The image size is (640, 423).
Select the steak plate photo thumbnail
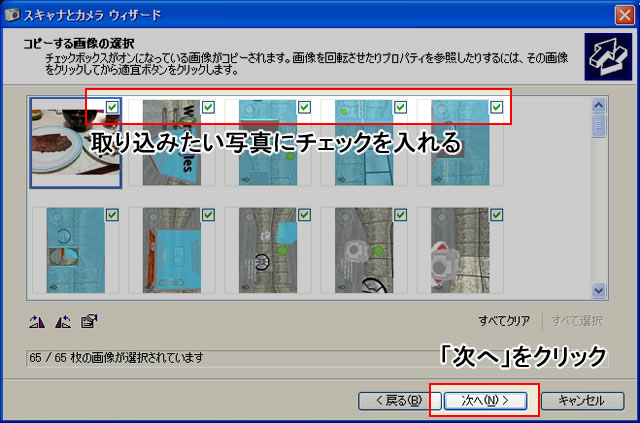tap(76, 143)
